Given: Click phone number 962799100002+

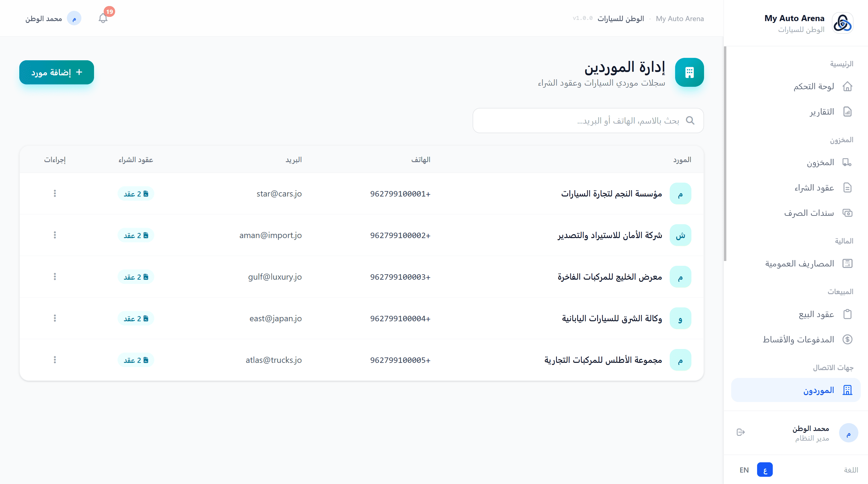Looking at the screenshot, I should pyautogui.click(x=400, y=235).
